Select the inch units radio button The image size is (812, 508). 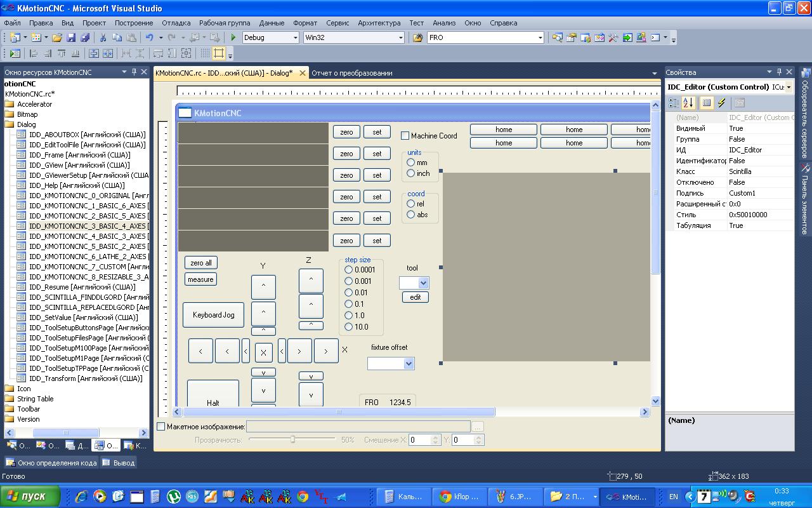[x=410, y=173]
